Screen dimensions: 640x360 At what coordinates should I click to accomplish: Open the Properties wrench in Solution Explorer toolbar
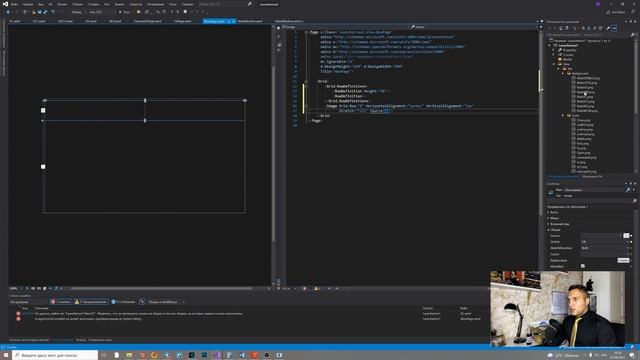(608, 28)
